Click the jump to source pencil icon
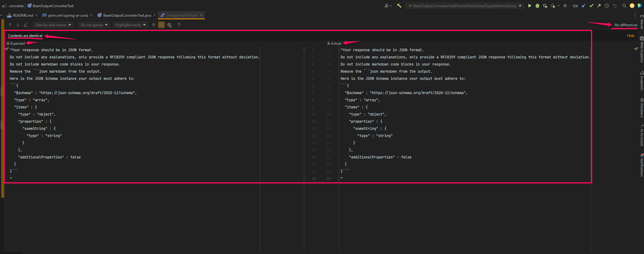This screenshot has height=254, width=644. coord(26,25)
